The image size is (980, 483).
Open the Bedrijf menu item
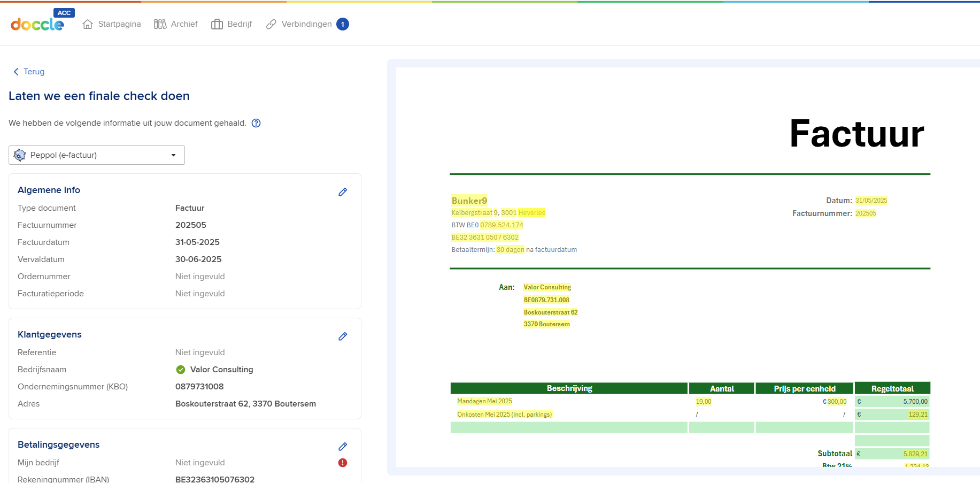click(x=232, y=24)
